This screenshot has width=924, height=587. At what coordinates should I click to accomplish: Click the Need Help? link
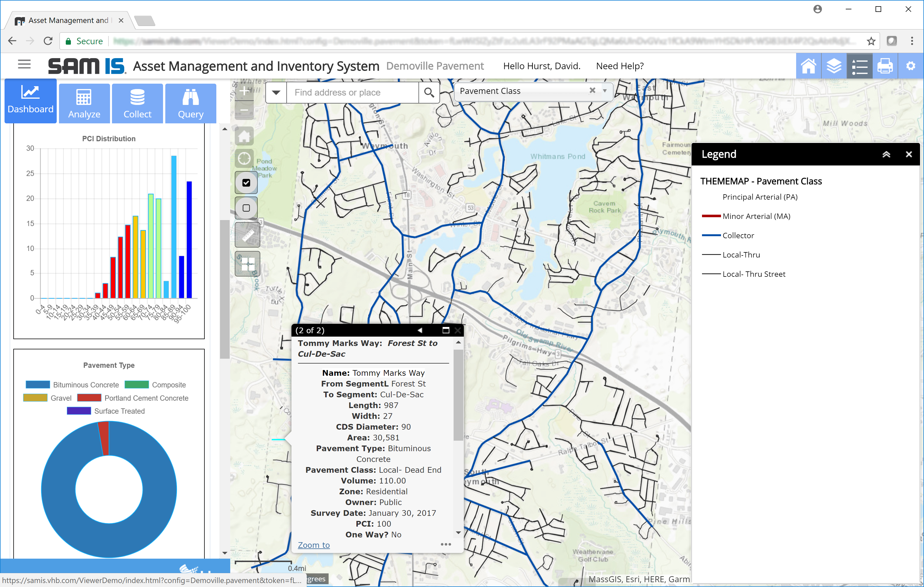pos(620,66)
